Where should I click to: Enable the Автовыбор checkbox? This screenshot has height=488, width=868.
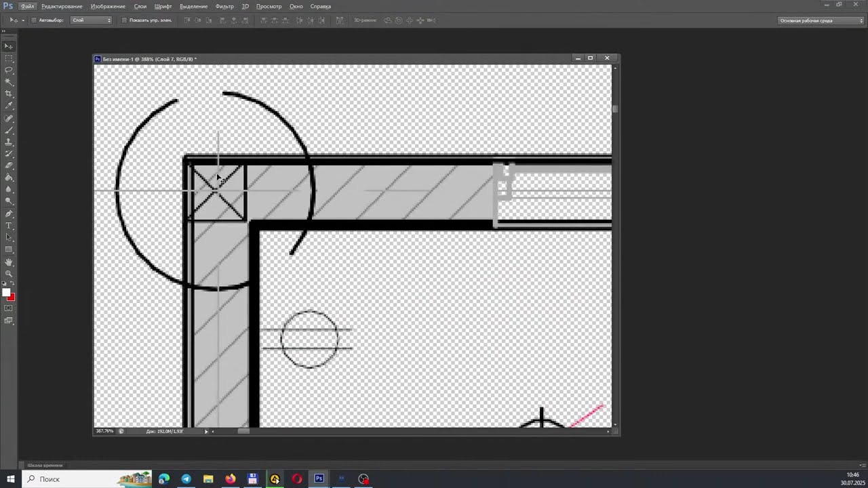[x=34, y=20]
